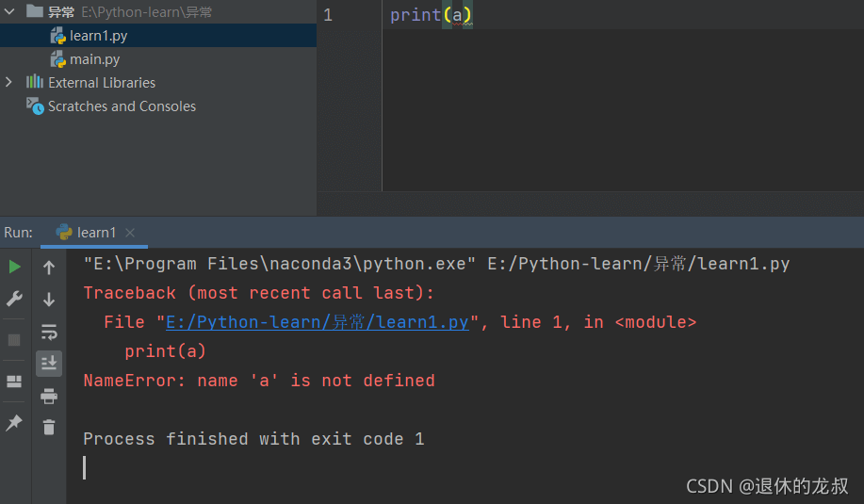Click the Up the stack trace arrow
Screen dimensions: 864x504
coord(49,268)
